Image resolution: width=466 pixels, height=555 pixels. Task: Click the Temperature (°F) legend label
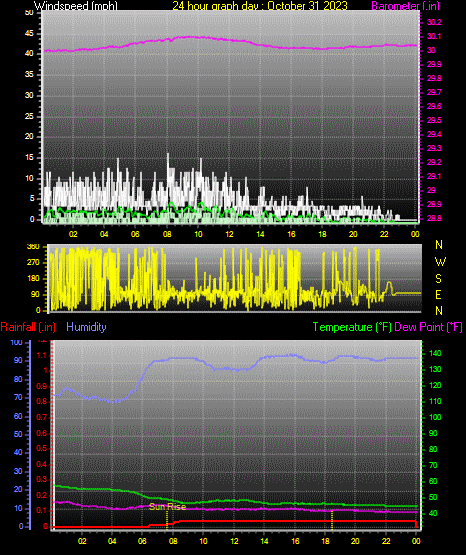(352, 327)
